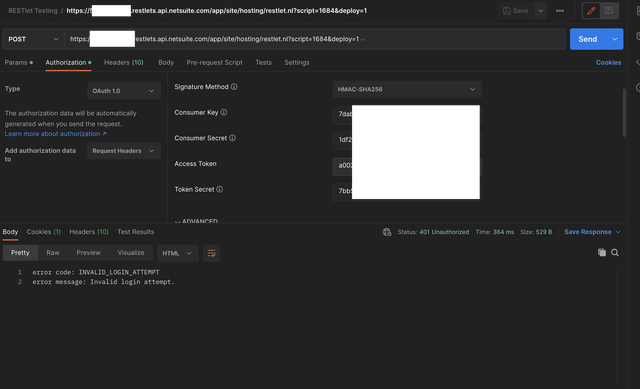640x389 pixels.
Task: Click the Cookies link
Action: click(608, 62)
